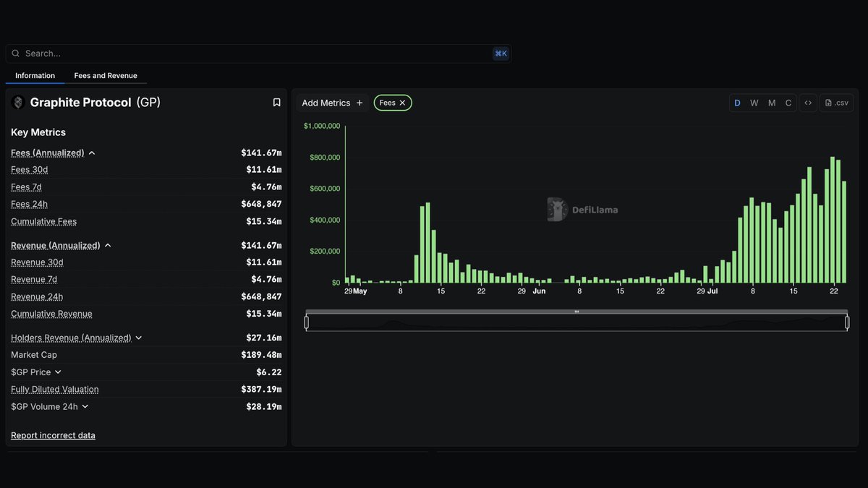Click the Cumulative Fees label
This screenshot has width=868, height=488.
click(43, 222)
